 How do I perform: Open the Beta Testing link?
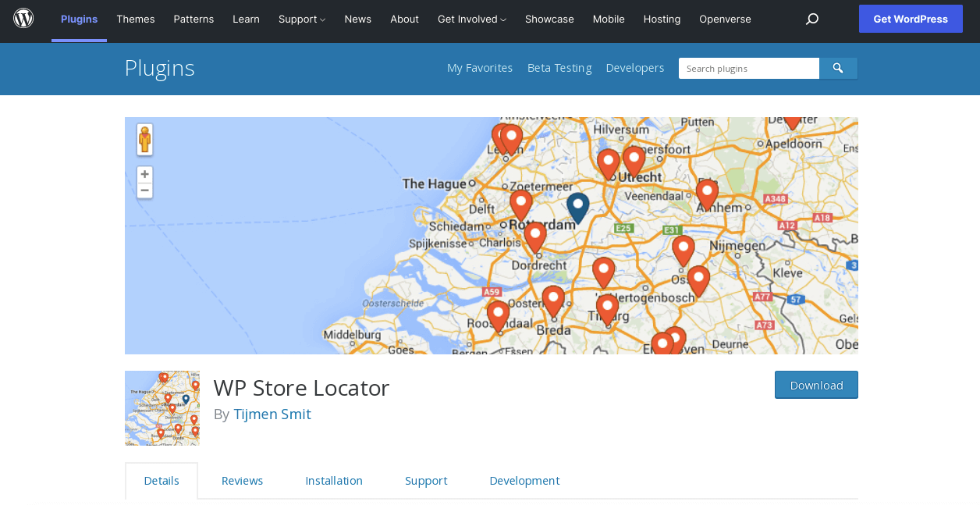pyautogui.click(x=559, y=68)
